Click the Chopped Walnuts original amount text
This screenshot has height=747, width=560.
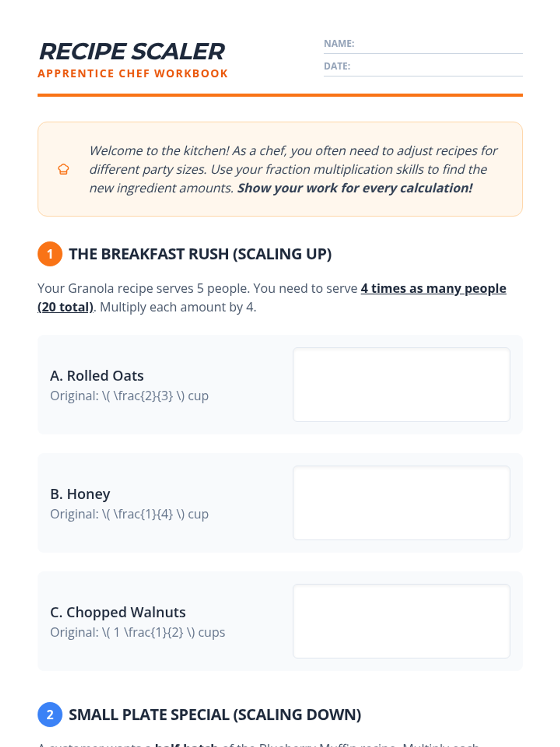(138, 632)
